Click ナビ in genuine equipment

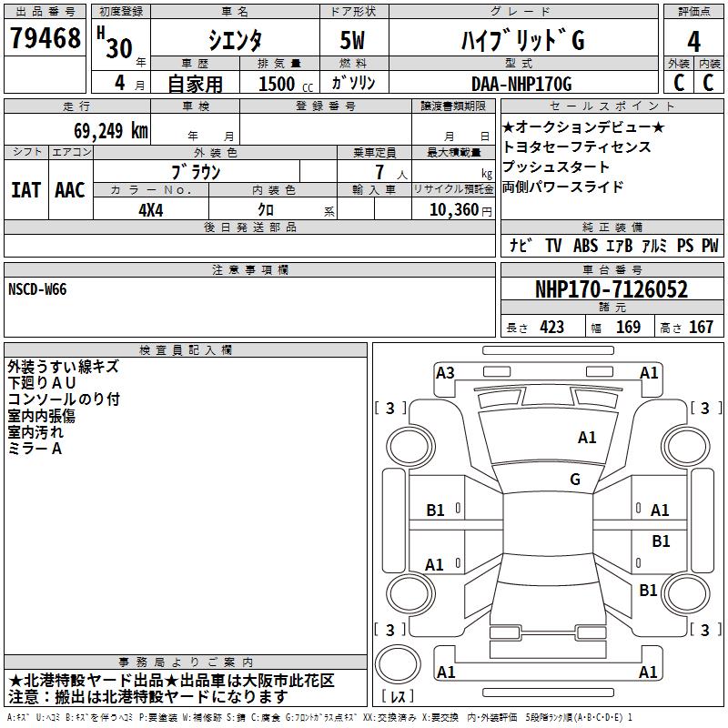click(x=521, y=245)
